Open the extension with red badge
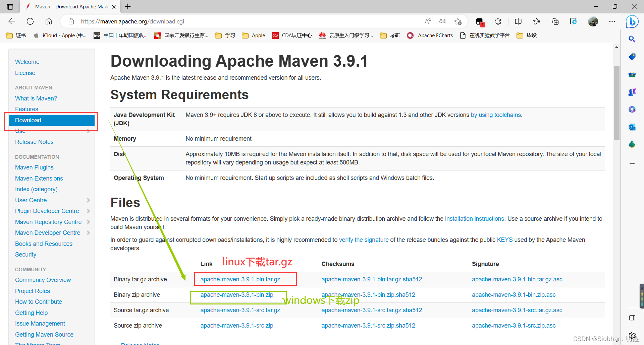The image size is (644, 345). (480, 22)
